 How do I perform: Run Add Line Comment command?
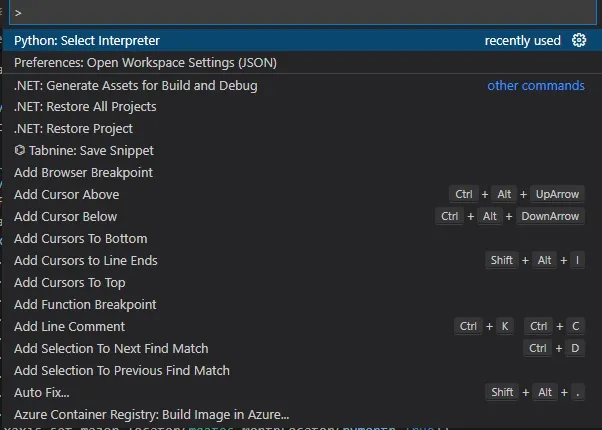coord(69,327)
